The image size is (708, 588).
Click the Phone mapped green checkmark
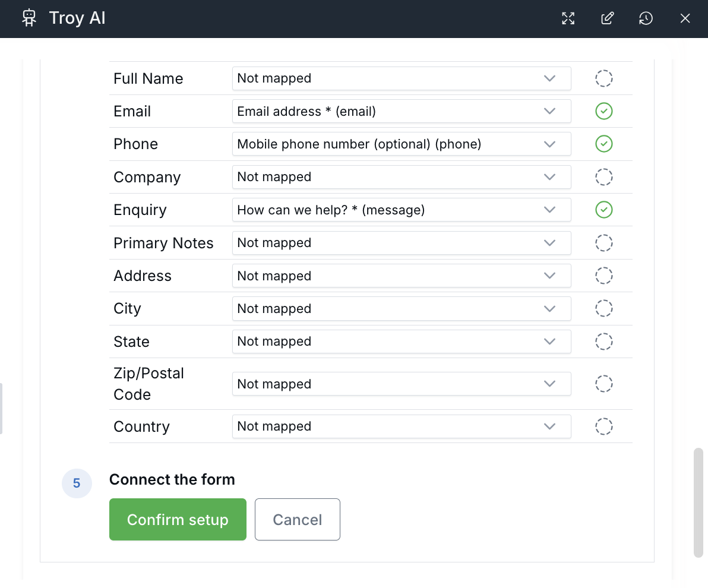[603, 144]
